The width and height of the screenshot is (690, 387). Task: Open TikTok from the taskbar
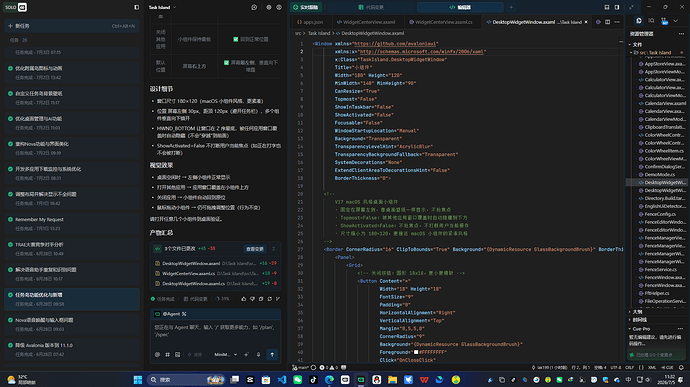313,380
